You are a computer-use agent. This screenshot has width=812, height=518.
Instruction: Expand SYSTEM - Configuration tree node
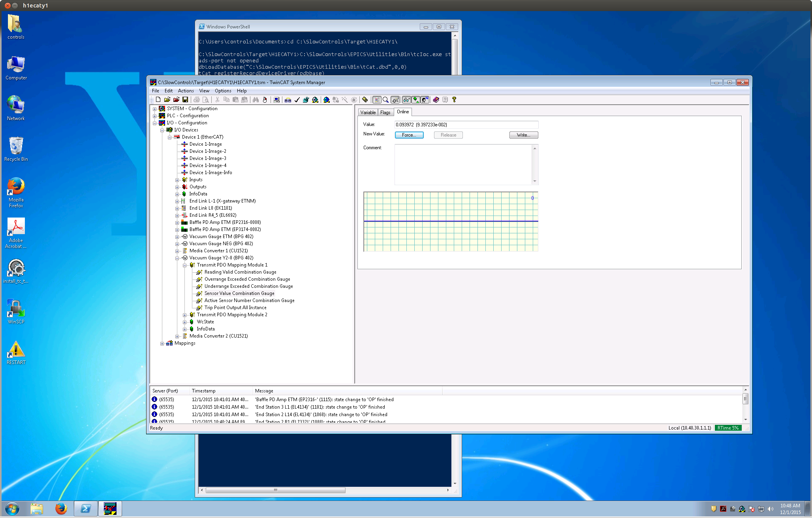point(155,109)
